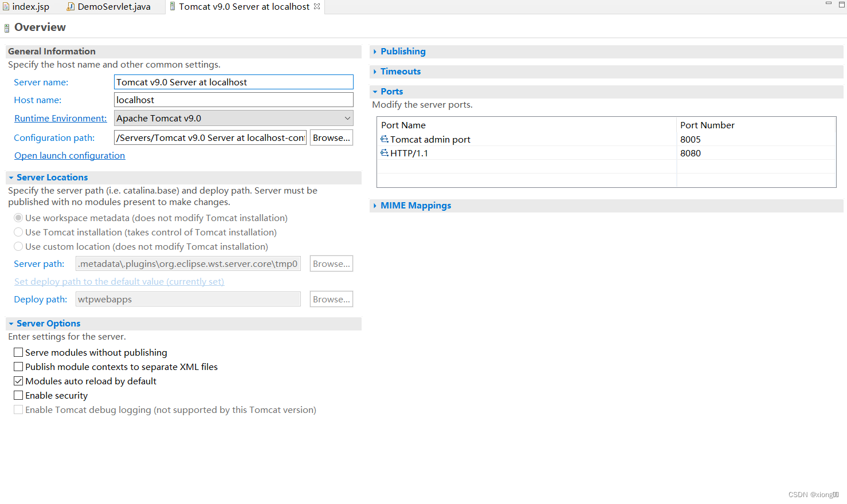This screenshot has height=504, width=847.
Task: Click the Deploy path text field
Action: (188, 299)
